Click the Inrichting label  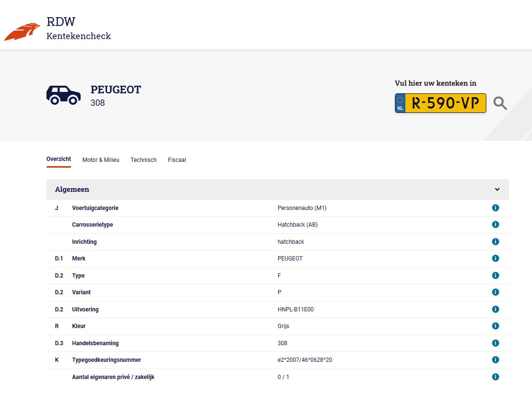84,242
